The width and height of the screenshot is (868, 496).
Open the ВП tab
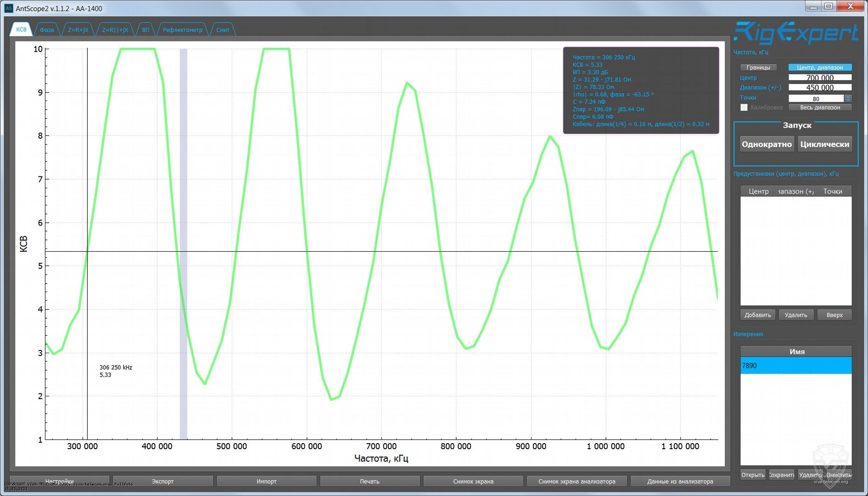click(146, 30)
